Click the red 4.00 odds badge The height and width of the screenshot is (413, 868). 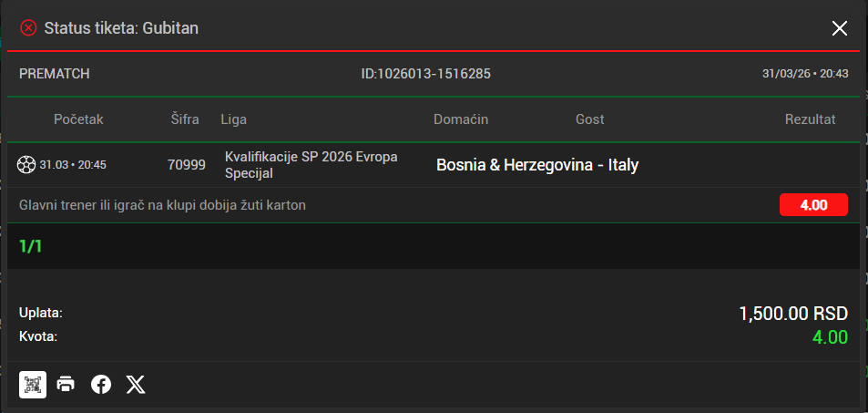coord(813,205)
